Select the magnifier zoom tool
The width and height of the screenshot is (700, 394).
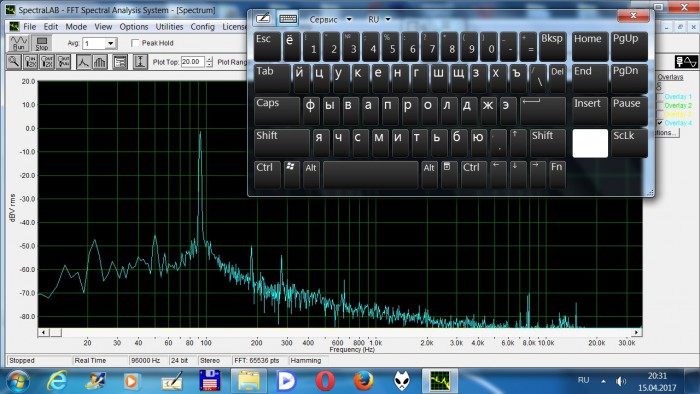coord(14,62)
